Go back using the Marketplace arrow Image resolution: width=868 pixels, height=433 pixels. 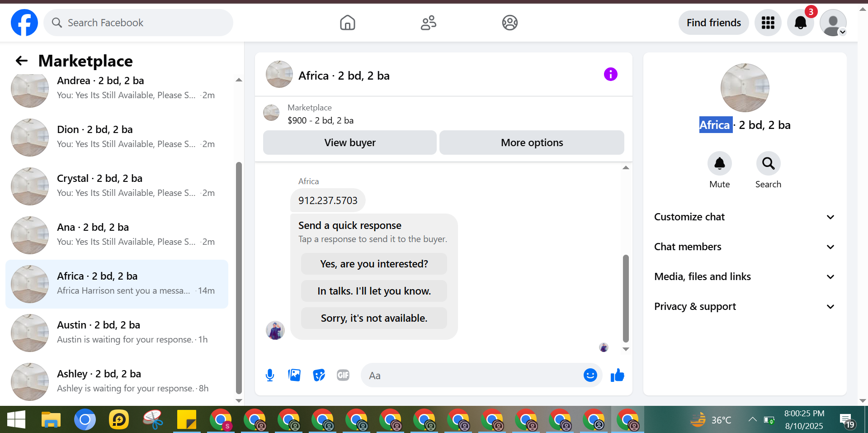(22, 61)
